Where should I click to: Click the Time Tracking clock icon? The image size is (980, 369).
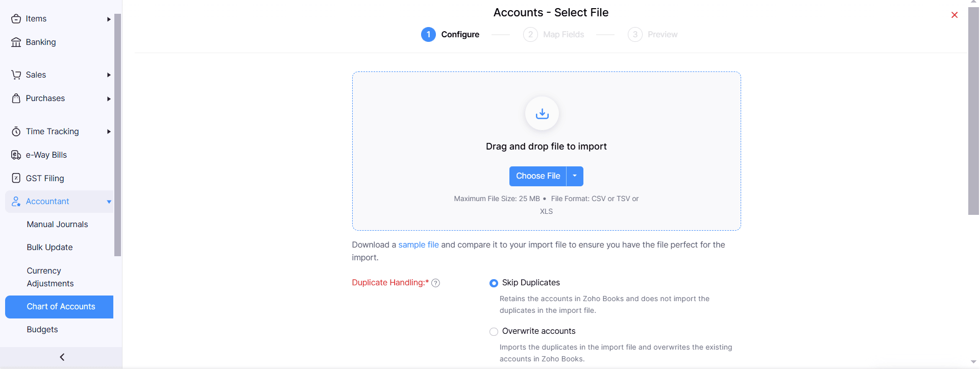point(16,132)
